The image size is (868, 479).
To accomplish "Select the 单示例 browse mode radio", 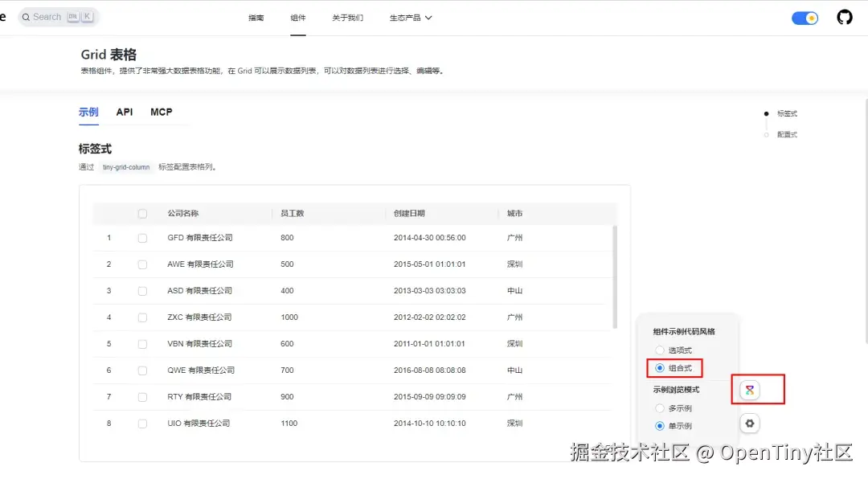I will point(659,426).
